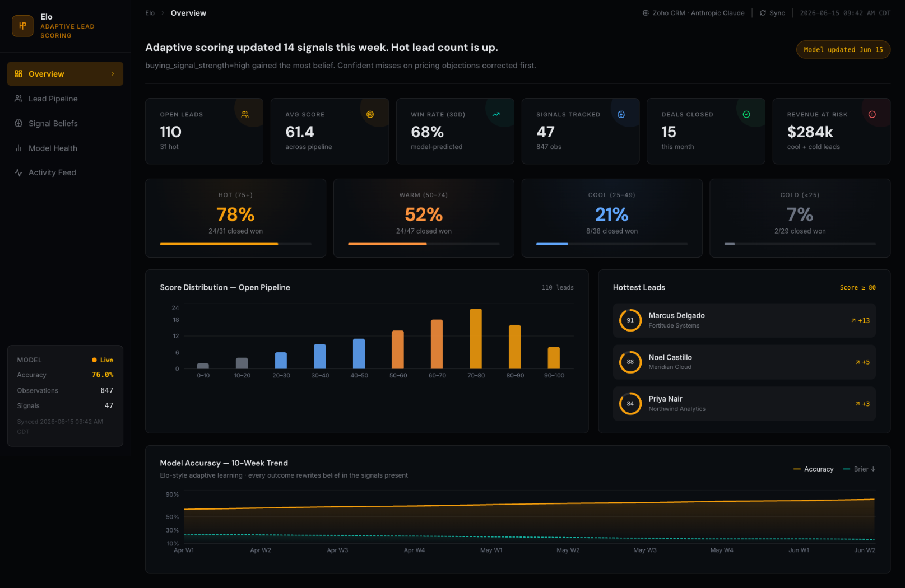Viewport: 905px width, 588px height.
Task: Select the 0–10 score distribution bar
Action: pyautogui.click(x=203, y=366)
